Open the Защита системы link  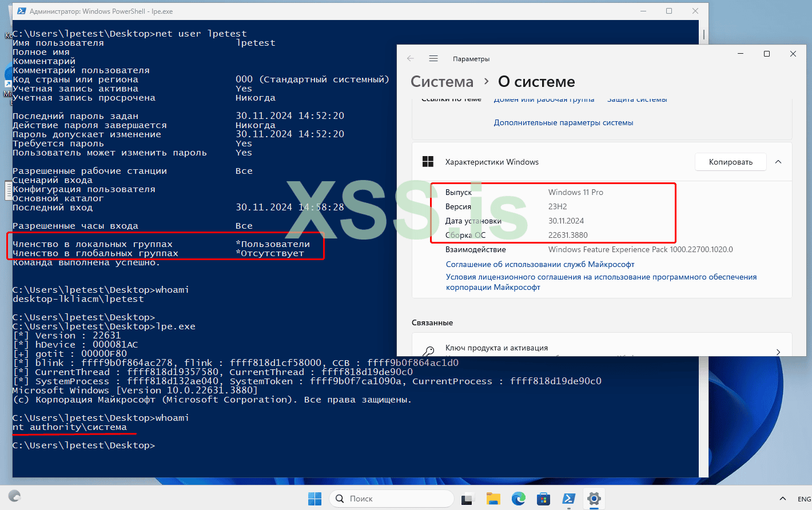[637, 100]
